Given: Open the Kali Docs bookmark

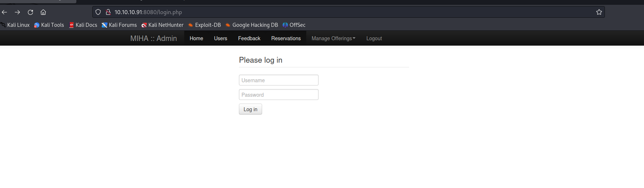Looking at the screenshot, I should click(x=83, y=25).
